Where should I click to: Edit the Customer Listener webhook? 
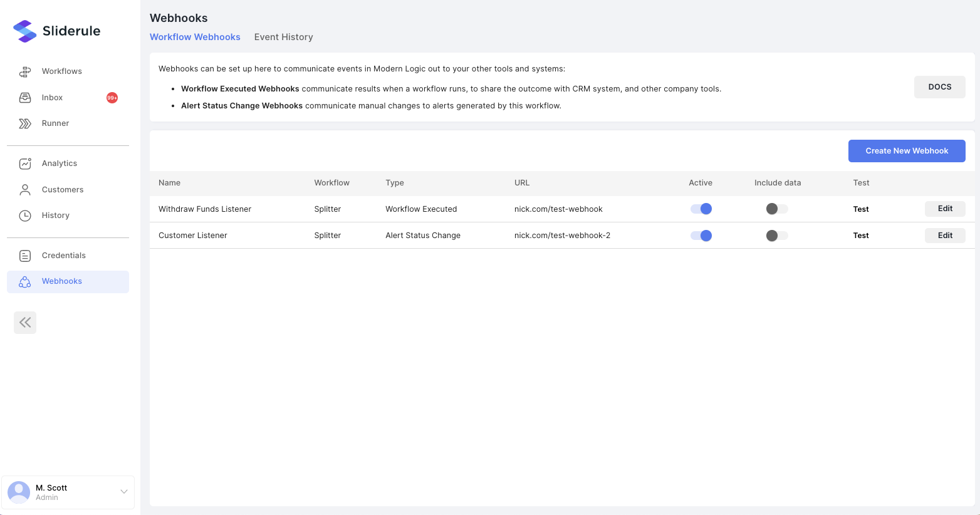click(x=945, y=236)
